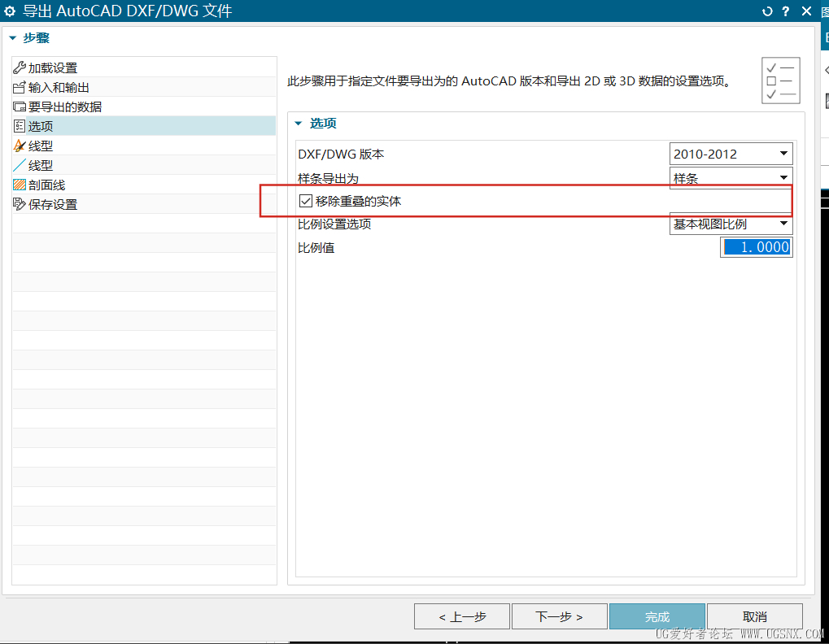Select the 输入和输出 step
The image size is (829, 644).
[x=144, y=87]
